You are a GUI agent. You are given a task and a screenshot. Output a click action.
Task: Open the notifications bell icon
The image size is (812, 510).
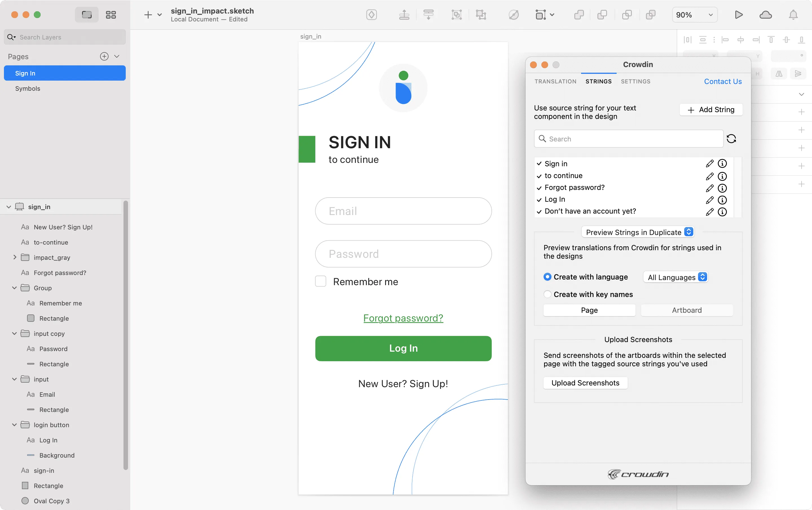point(793,15)
